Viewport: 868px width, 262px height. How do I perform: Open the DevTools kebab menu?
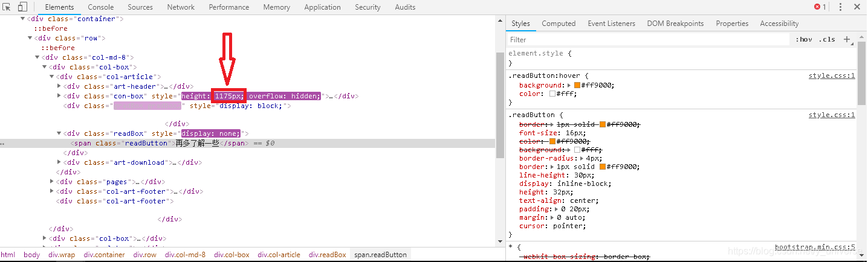(x=841, y=7)
